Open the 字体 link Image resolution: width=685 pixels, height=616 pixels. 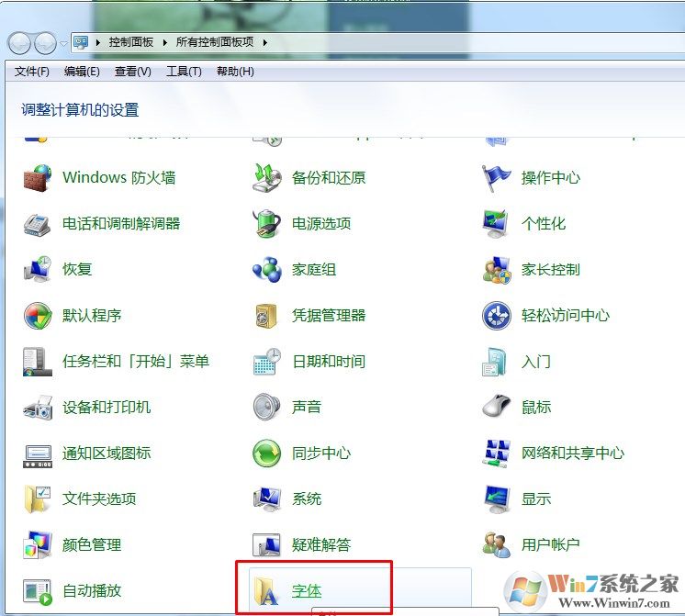tap(307, 590)
